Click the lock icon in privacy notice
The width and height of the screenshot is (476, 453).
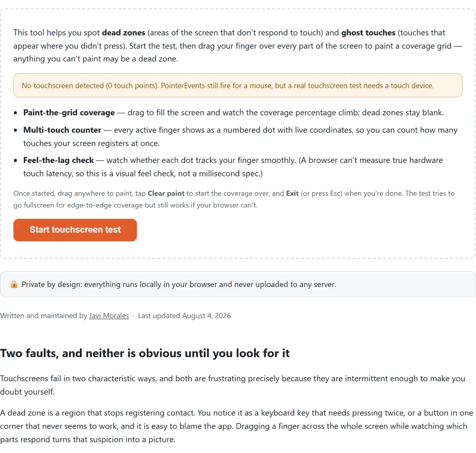(14, 284)
